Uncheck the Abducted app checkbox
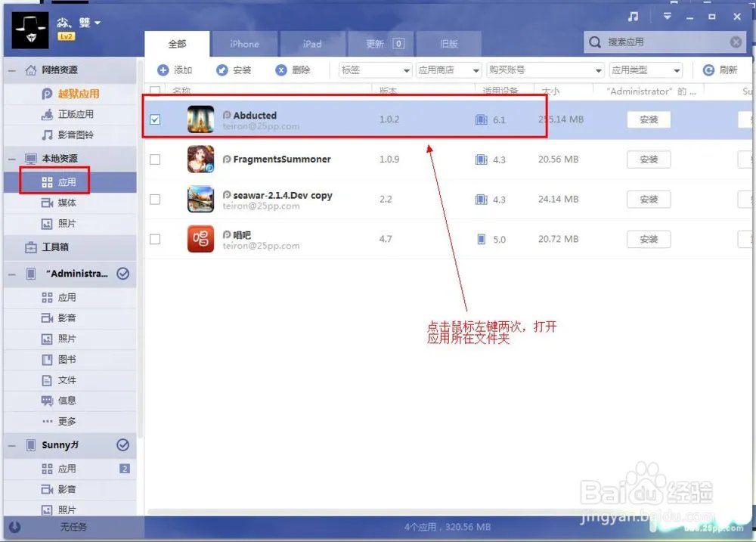Screen dimensions: 756x542 click(x=155, y=119)
